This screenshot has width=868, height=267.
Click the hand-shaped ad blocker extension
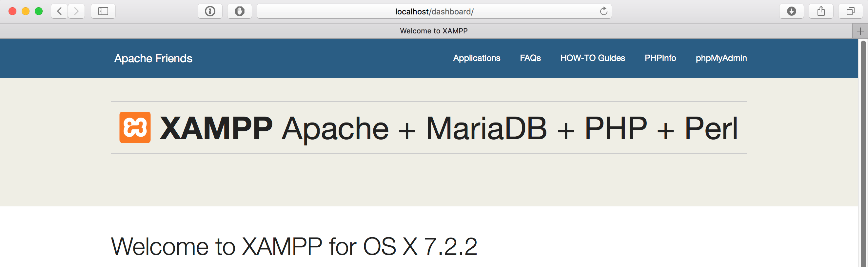click(x=240, y=11)
